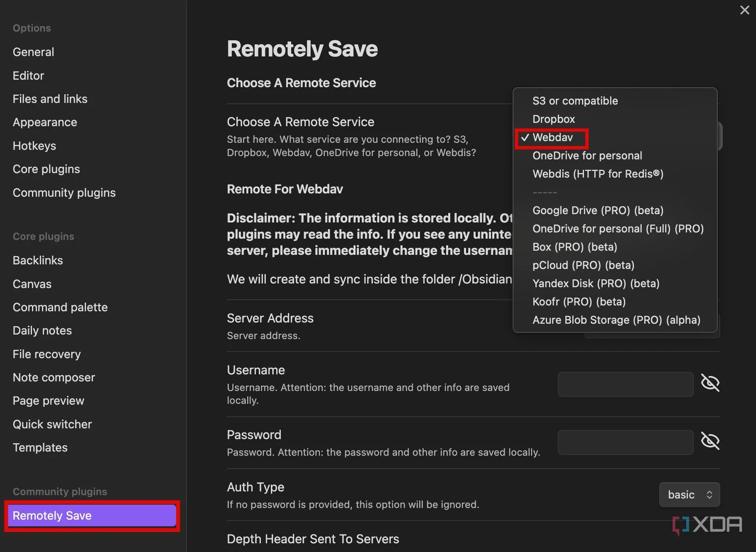Open Note composer plugin settings

[x=54, y=377]
